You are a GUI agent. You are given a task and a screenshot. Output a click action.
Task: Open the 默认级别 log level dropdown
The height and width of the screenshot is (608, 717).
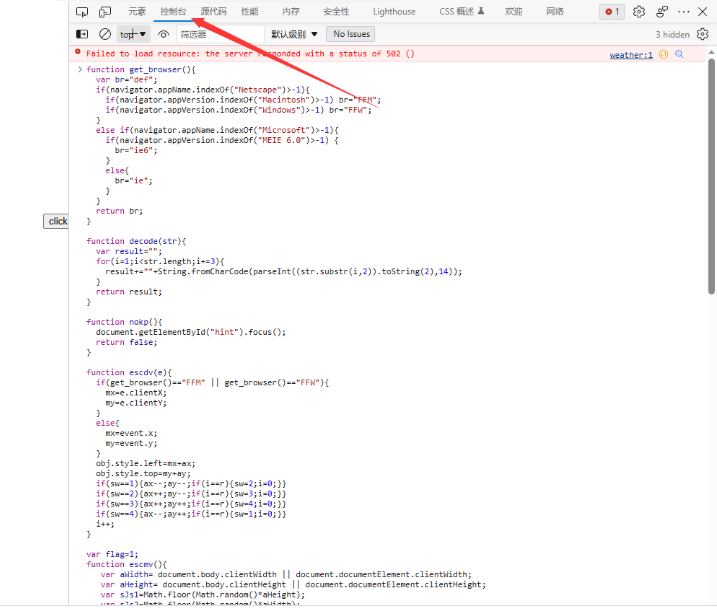coord(294,34)
